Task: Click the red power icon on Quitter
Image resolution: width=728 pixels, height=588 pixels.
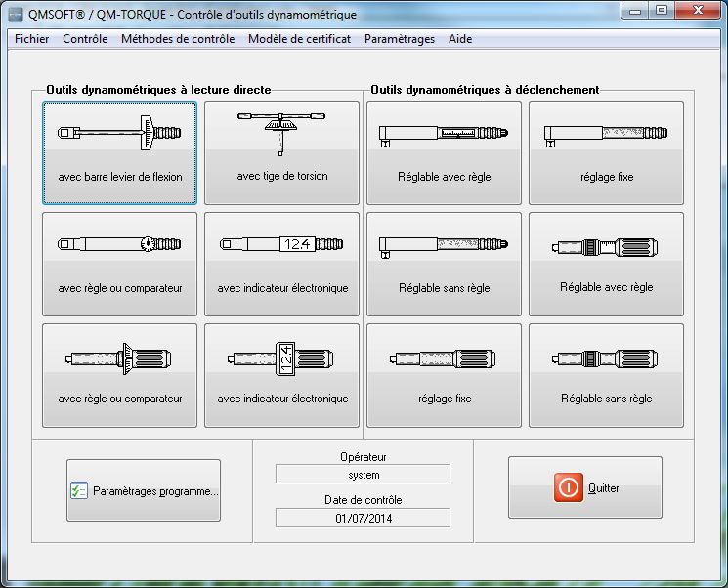Action: pyautogui.click(x=569, y=487)
